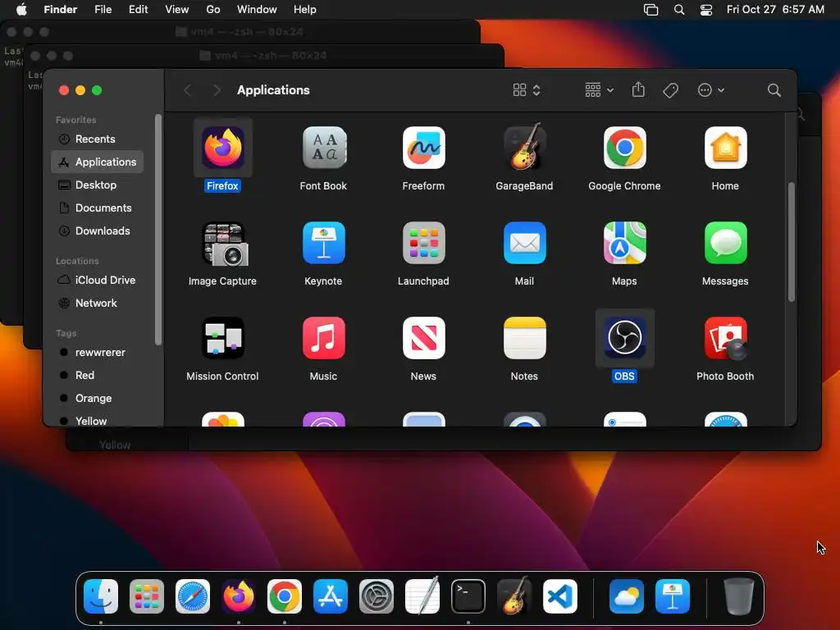
Task: Select the Notes application icon
Action: pyautogui.click(x=524, y=338)
